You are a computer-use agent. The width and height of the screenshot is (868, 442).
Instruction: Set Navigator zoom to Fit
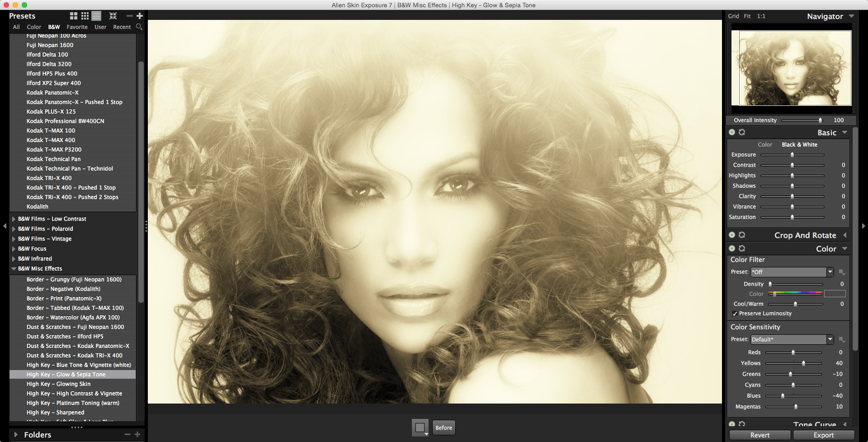pyautogui.click(x=747, y=16)
